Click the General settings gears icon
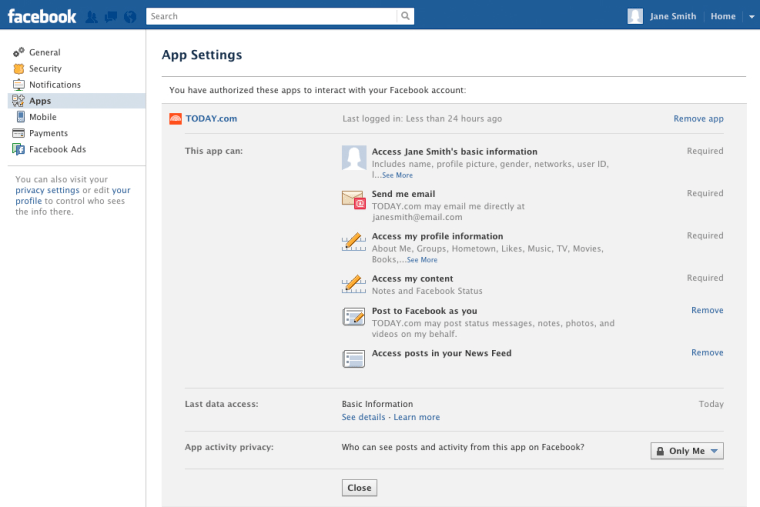The width and height of the screenshot is (760, 507). point(18,52)
